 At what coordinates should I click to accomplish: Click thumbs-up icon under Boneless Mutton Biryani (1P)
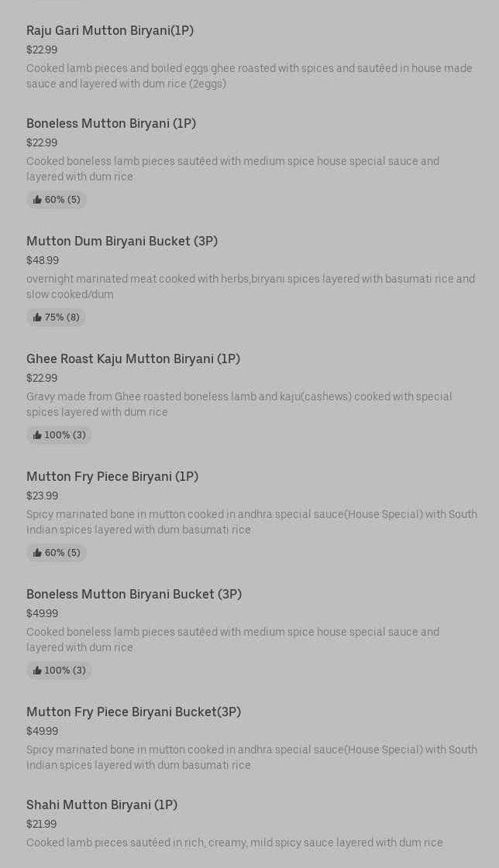pos(37,200)
